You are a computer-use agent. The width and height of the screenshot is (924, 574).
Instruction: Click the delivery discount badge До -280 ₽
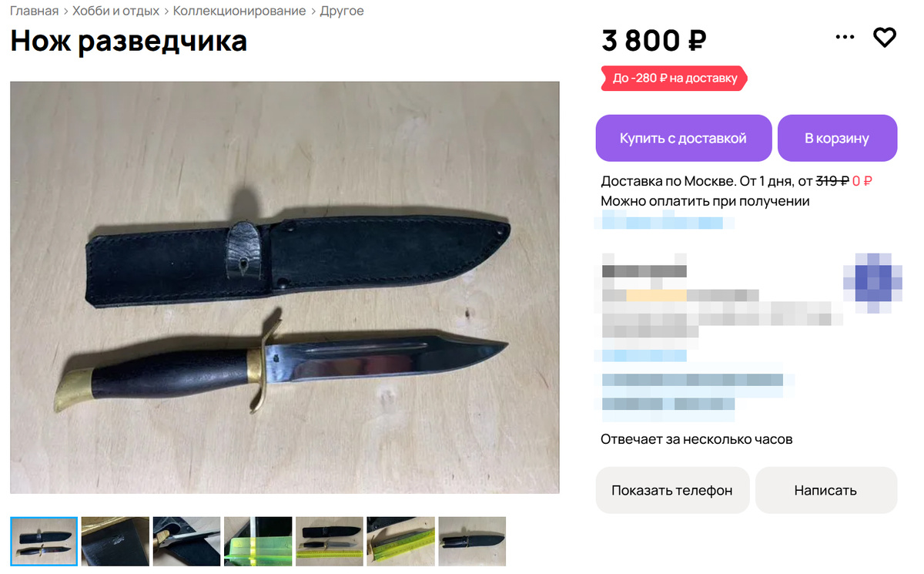674,79
